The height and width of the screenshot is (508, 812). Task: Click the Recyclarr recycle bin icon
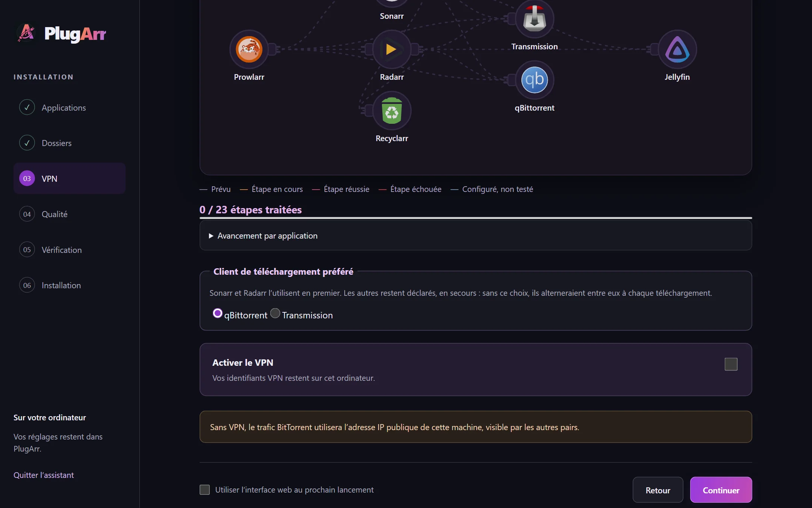(392, 111)
